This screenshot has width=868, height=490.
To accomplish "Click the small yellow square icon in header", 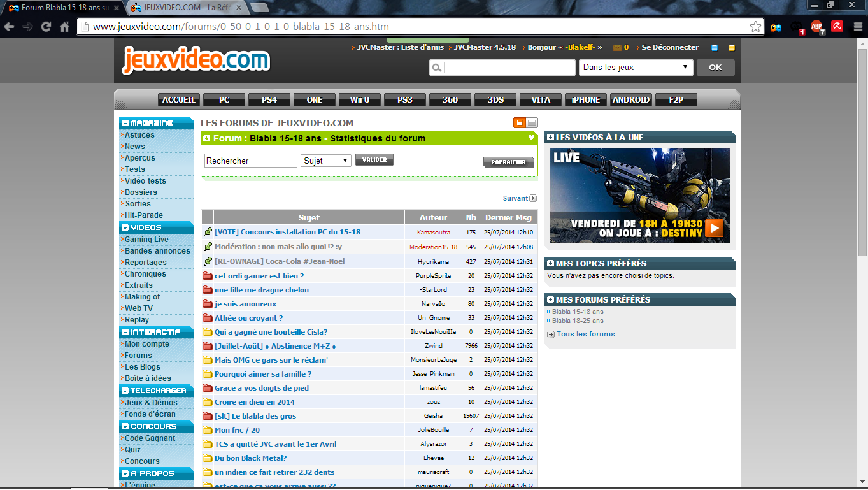I will [732, 47].
